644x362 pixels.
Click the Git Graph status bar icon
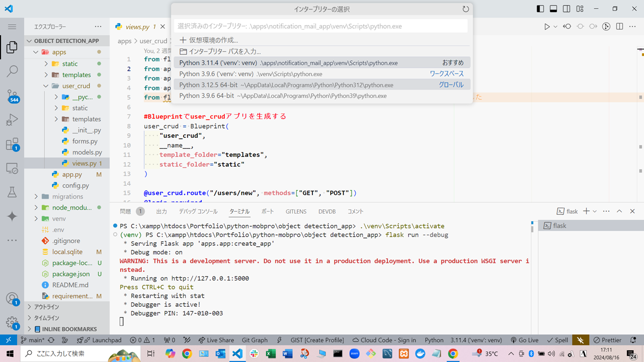[x=255, y=340]
